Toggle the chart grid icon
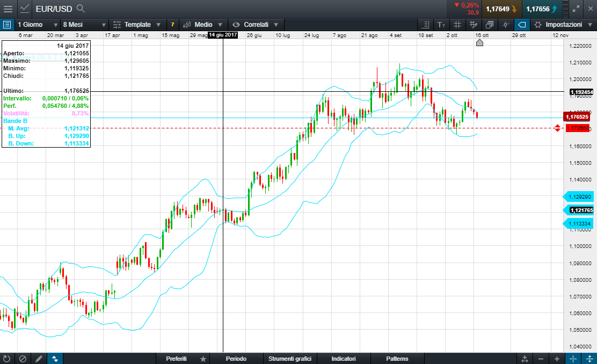 point(457,25)
